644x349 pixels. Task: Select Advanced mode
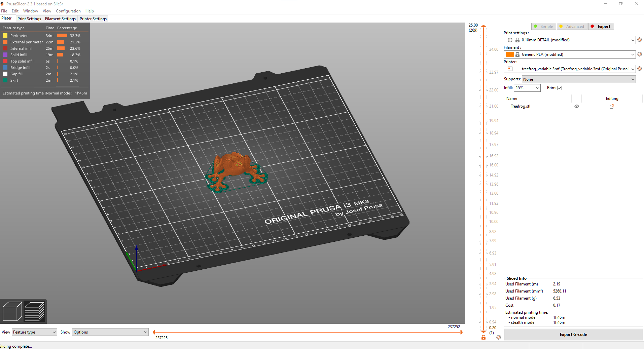click(x=572, y=27)
